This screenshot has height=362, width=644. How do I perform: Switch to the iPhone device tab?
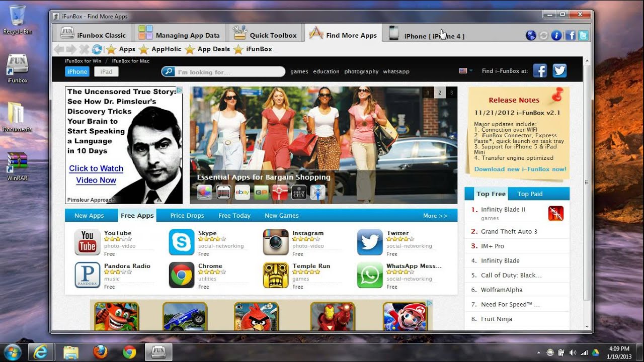[x=428, y=34]
